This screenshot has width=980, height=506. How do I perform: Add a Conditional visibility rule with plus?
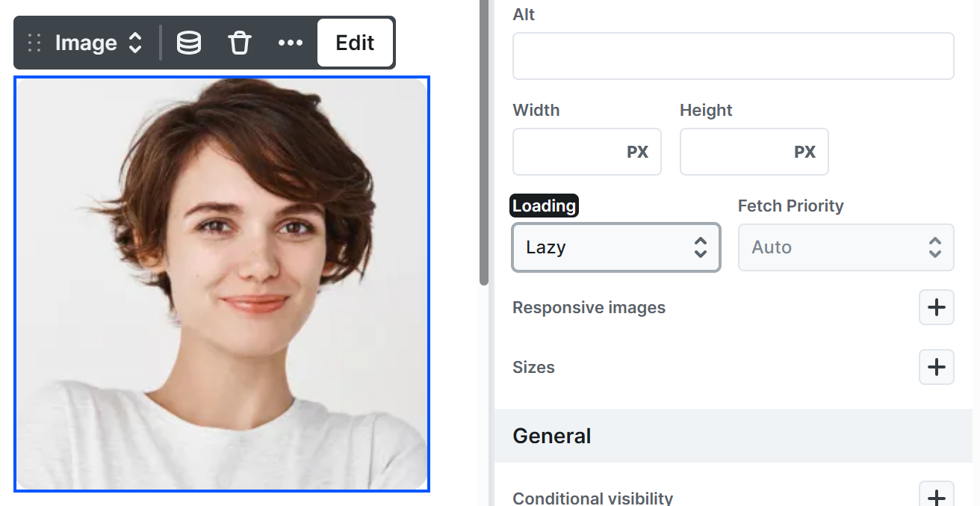click(936, 497)
